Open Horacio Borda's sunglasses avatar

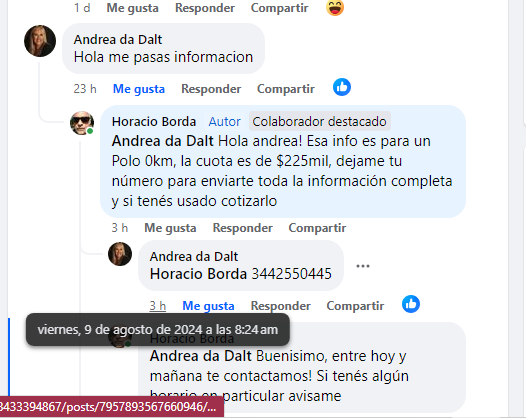82,123
